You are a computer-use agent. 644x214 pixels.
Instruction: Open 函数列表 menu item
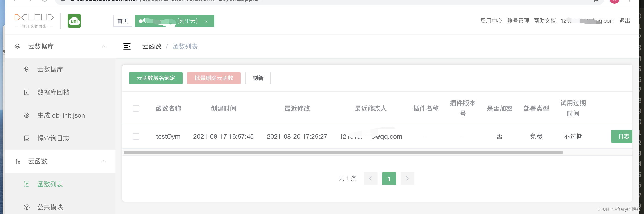tap(60, 184)
